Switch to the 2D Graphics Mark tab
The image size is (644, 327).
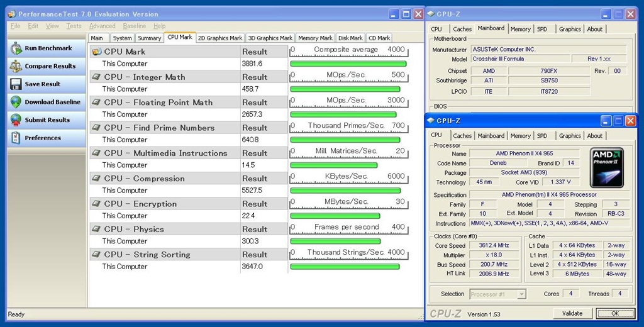[x=220, y=38]
